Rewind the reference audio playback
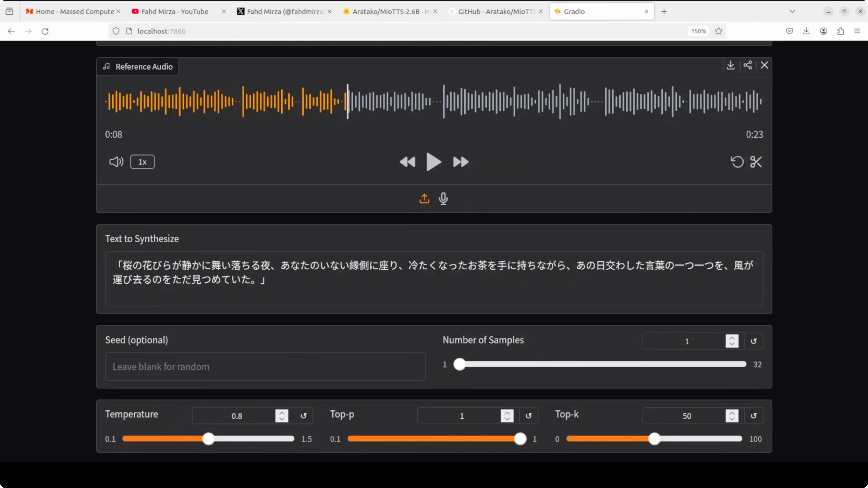Screen dimensions: 868x488 [407, 162]
